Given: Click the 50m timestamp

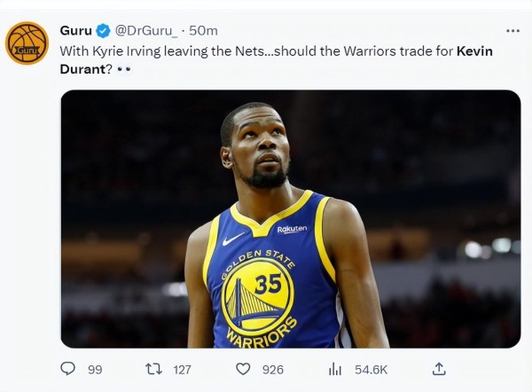Looking at the screenshot, I should tap(203, 31).
